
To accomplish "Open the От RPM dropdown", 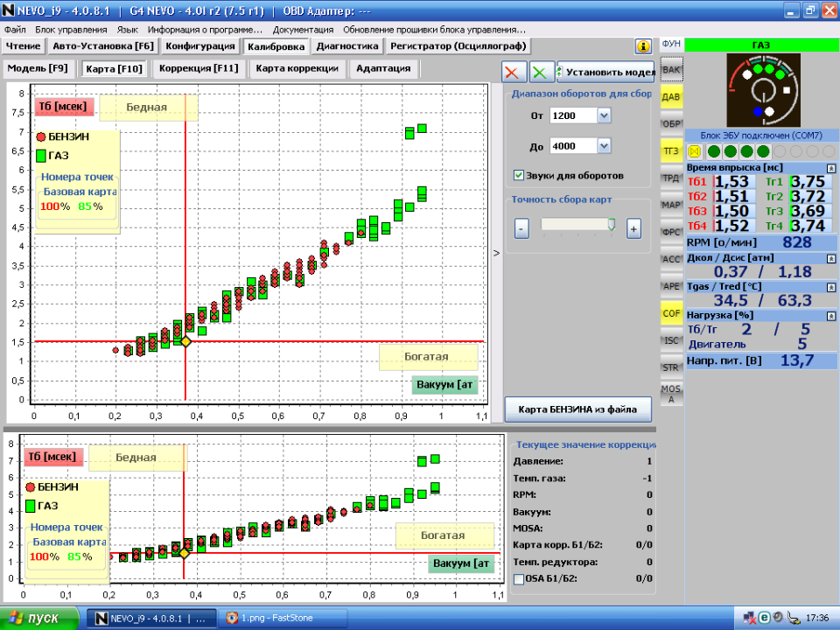I will tap(604, 115).
